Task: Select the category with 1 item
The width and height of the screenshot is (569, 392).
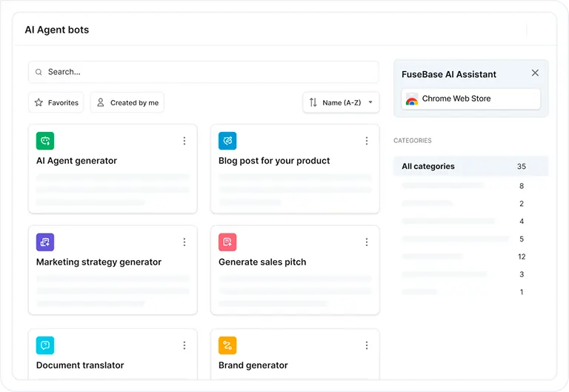Action: (471, 292)
